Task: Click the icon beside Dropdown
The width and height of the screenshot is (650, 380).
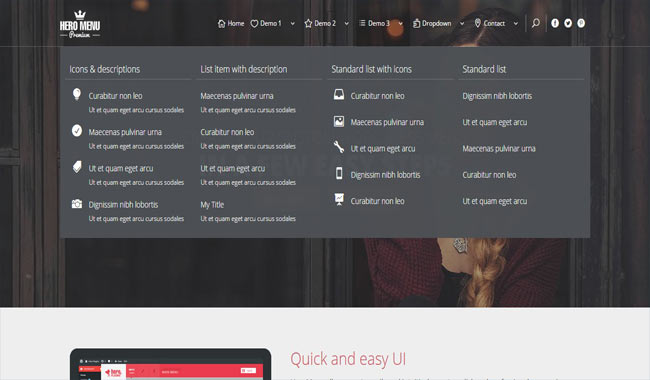Action: (x=416, y=24)
